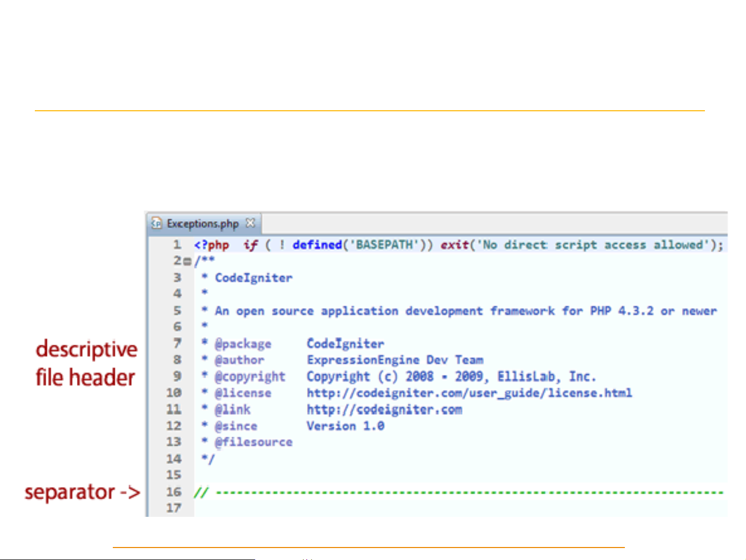Click the '<?php' opening tag
This screenshot has height=560, width=746.
point(212,245)
